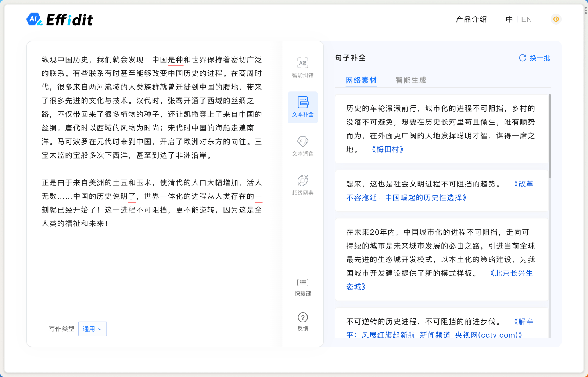Place cursor in paragraph starting 正是由于来自美洲
The image size is (588, 377).
tap(152, 203)
